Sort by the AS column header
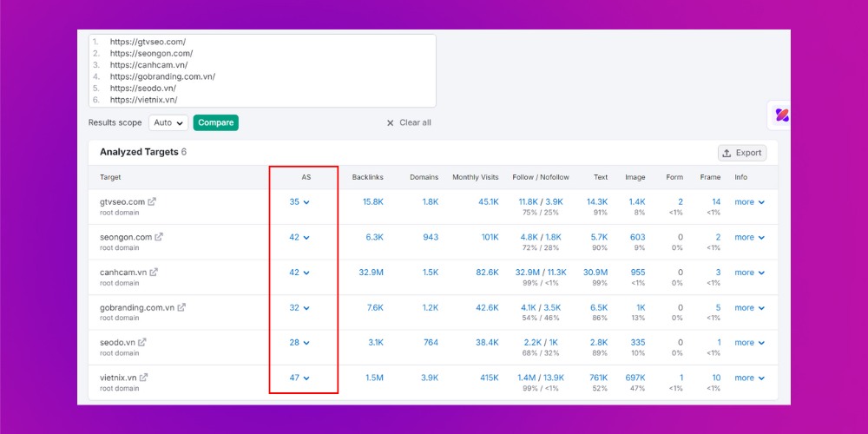 coord(306,177)
